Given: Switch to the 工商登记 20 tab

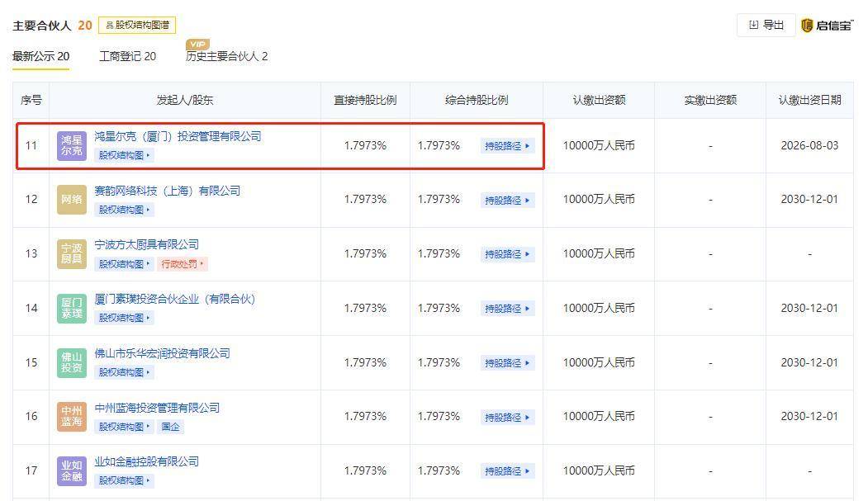Looking at the screenshot, I should [127, 56].
